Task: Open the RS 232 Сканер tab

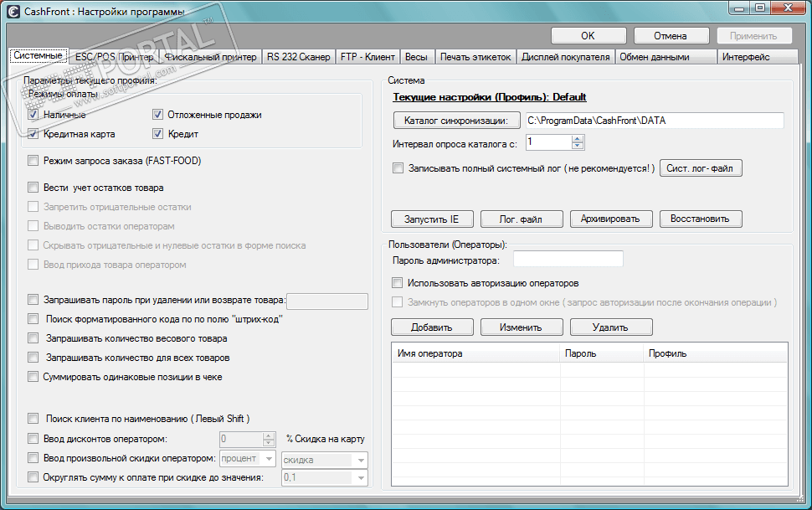Action: (x=298, y=57)
